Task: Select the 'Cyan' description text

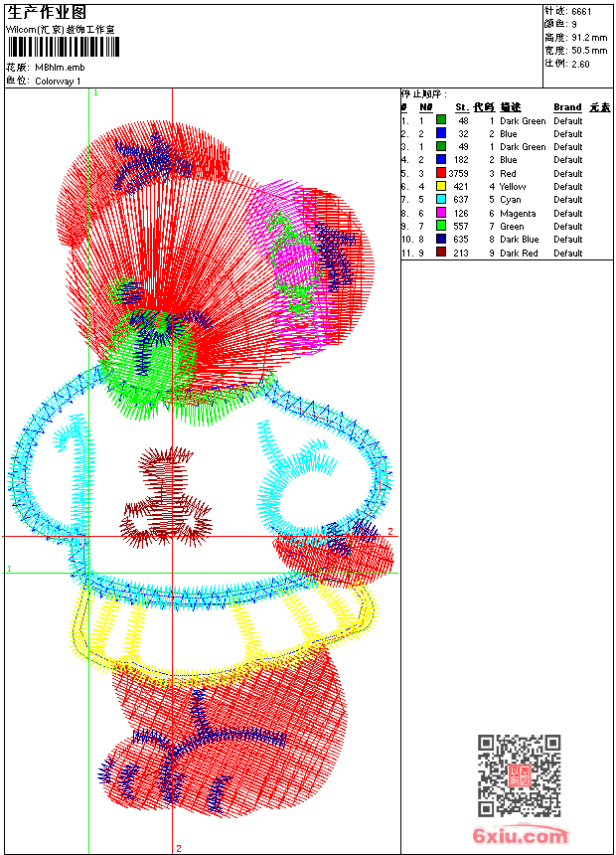Action: [x=511, y=200]
